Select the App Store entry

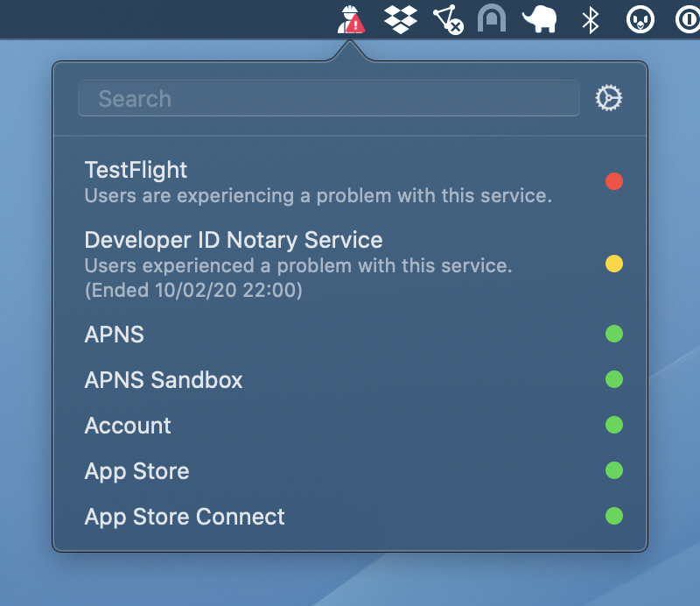(350, 471)
